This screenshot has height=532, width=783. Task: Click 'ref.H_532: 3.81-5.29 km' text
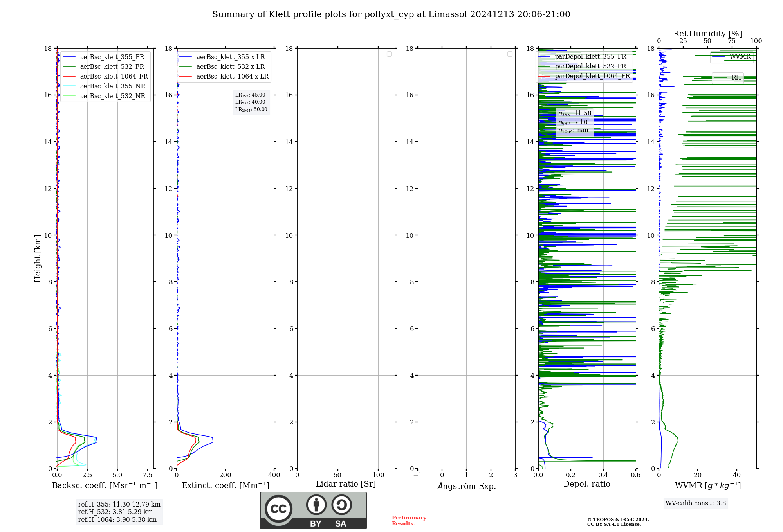(x=115, y=512)
